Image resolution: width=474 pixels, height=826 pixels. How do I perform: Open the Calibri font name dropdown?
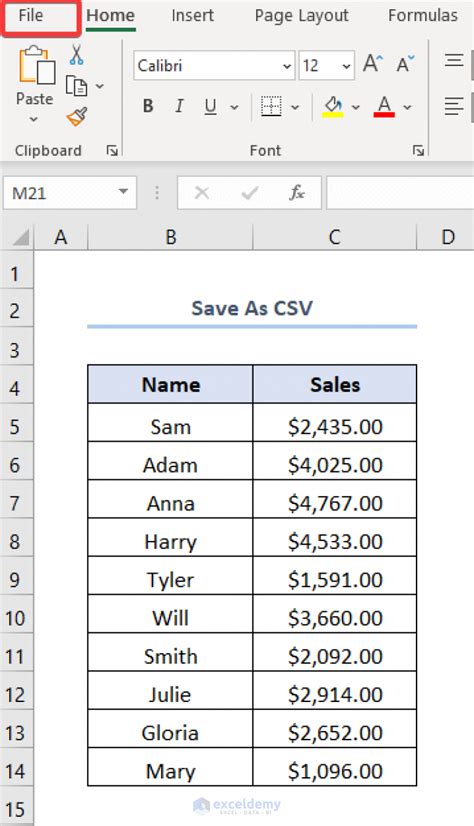(x=287, y=66)
